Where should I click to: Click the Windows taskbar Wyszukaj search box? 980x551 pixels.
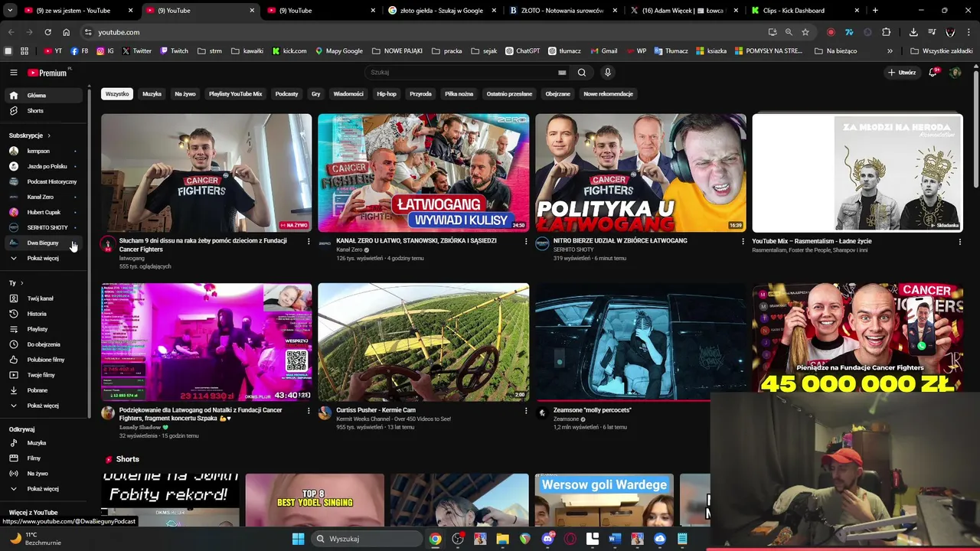[365, 539]
